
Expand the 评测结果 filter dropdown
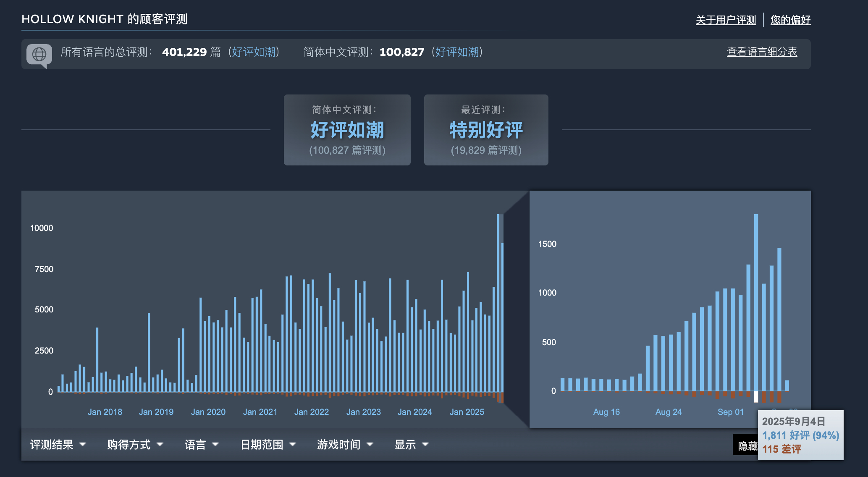click(58, 444)
